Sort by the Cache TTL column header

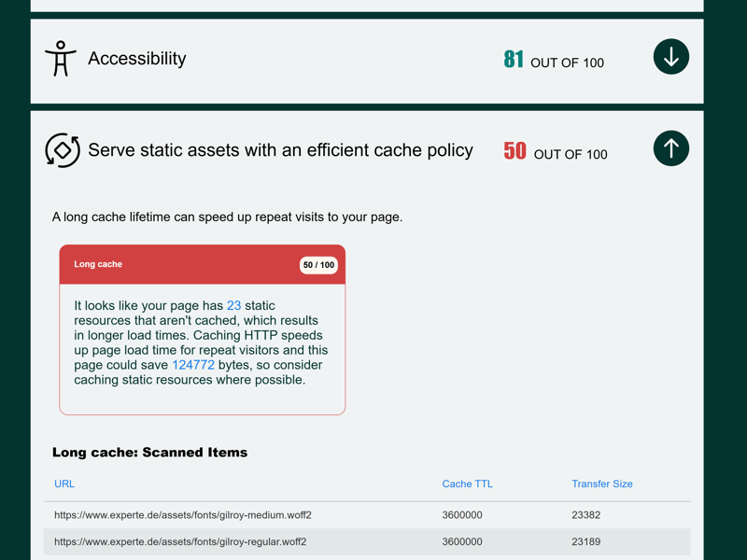point(467,483)
